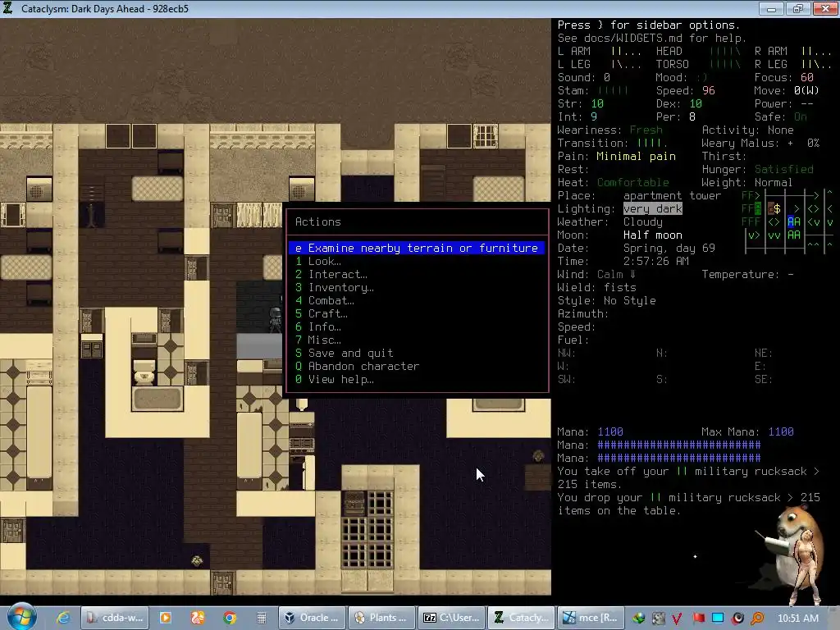This screenshot has height=630, width=840.
Task: Click the Speed value 96
Action: (x=708, y=90)
